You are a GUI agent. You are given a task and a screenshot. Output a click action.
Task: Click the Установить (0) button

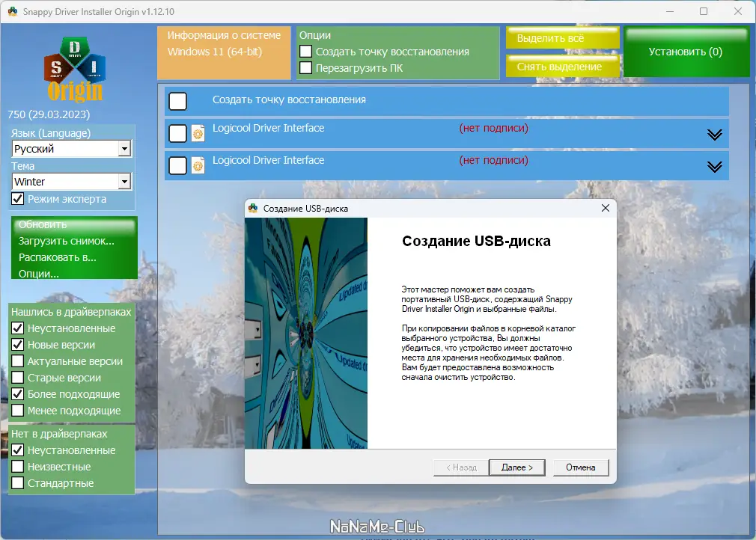click(x=686, y=51)
